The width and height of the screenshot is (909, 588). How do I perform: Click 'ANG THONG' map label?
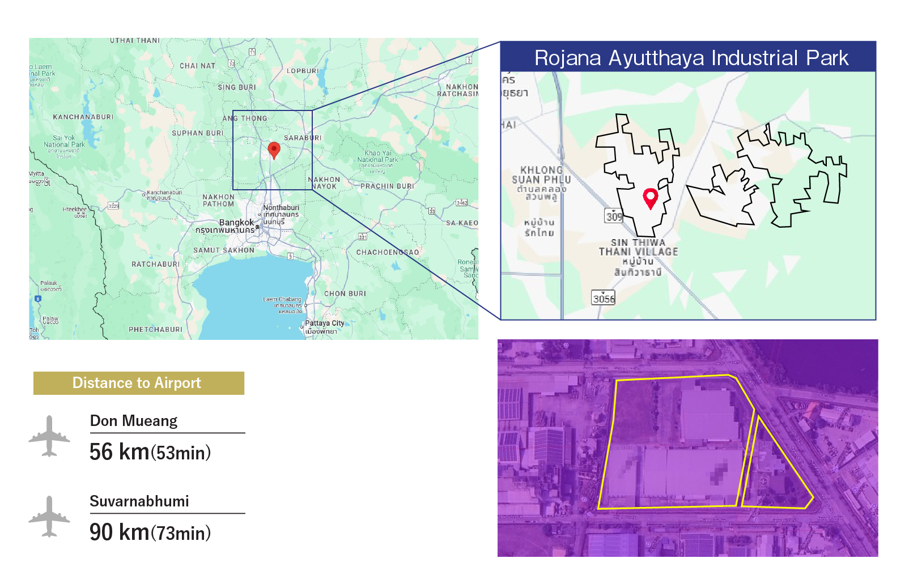(245, 118)
